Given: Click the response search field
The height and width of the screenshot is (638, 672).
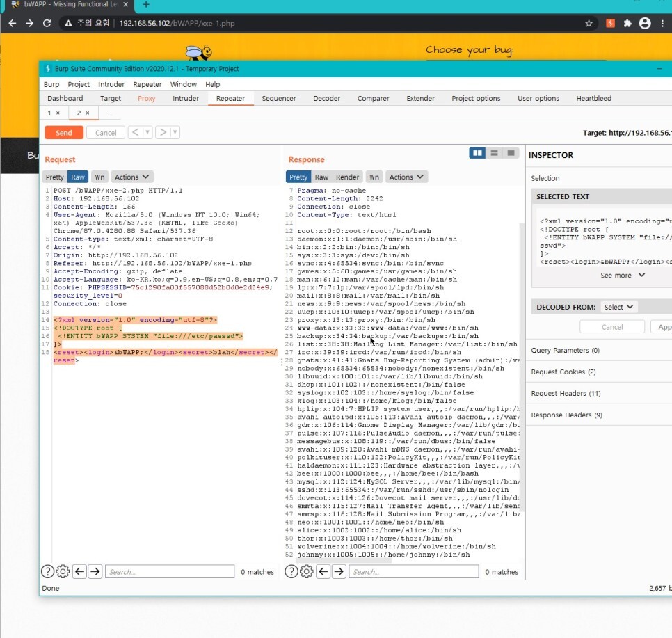Looking at the screenshot, I should tap(414, 571).
